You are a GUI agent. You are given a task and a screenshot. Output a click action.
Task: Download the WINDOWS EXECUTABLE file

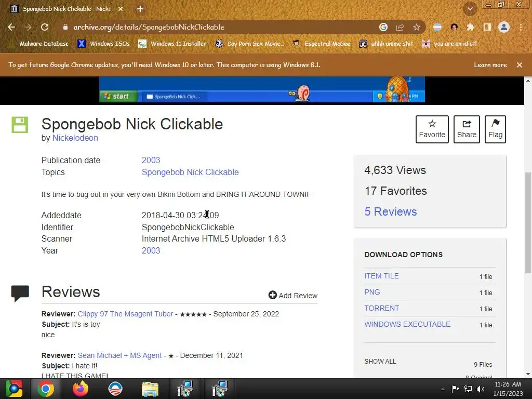click(407, 324)
